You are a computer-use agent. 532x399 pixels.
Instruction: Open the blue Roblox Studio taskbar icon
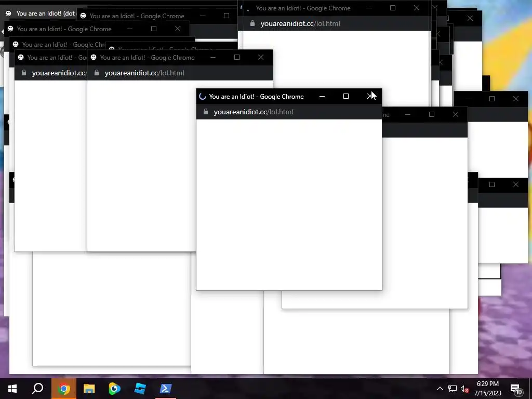[140, 389]
